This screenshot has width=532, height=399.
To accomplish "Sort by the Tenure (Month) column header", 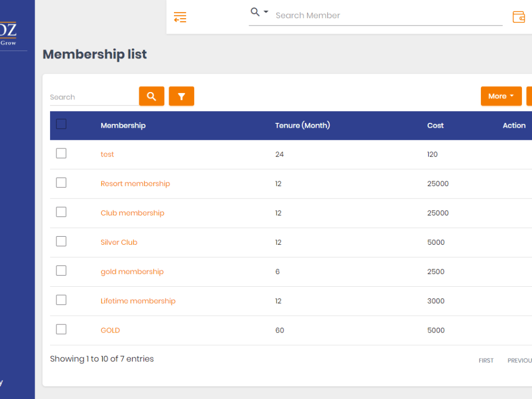I will [302, 126].
